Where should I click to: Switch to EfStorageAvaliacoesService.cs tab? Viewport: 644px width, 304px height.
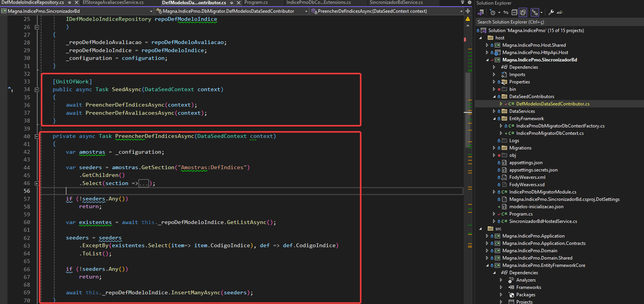113,2
